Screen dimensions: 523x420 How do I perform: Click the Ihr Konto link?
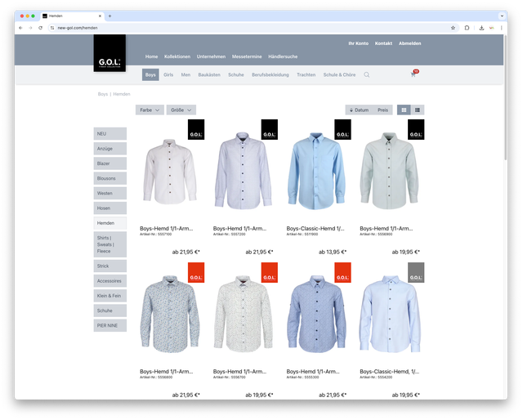coord(358,42)
